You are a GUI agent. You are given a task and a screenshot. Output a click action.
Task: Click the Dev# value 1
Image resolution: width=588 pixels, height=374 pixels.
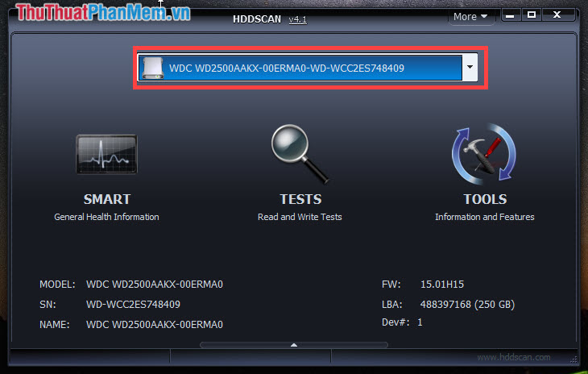[x=420, y=322]
